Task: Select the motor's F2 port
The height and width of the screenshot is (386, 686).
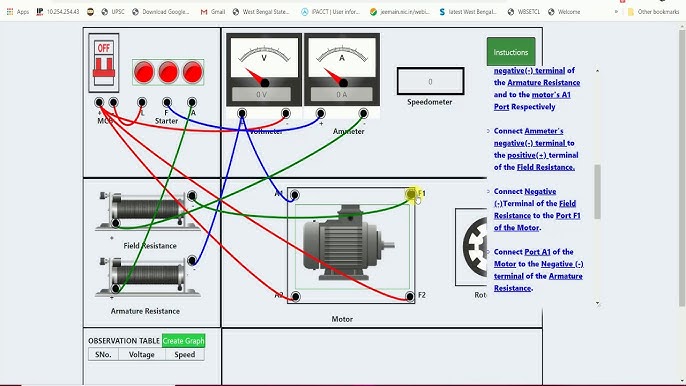Action: point(410,296)
